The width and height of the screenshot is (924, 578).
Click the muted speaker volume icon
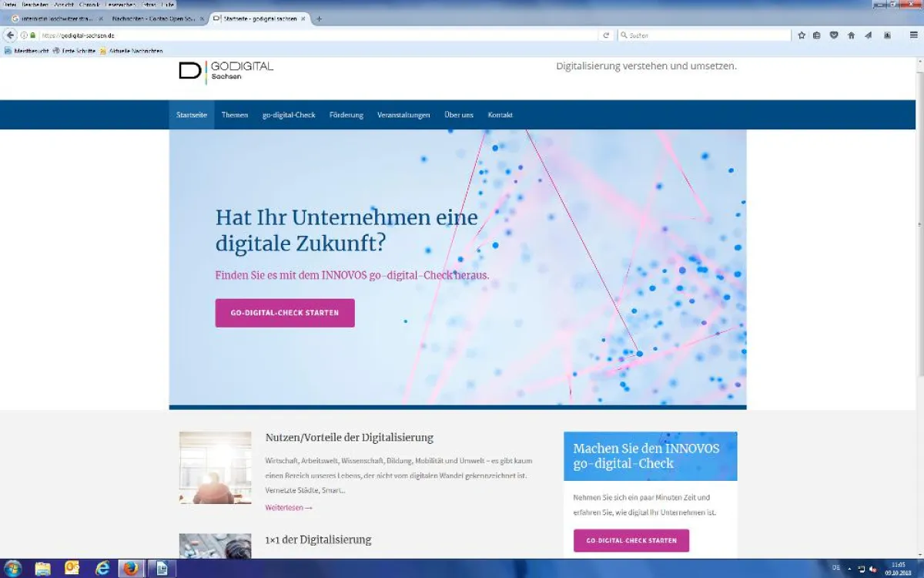[x=872, y=569]
